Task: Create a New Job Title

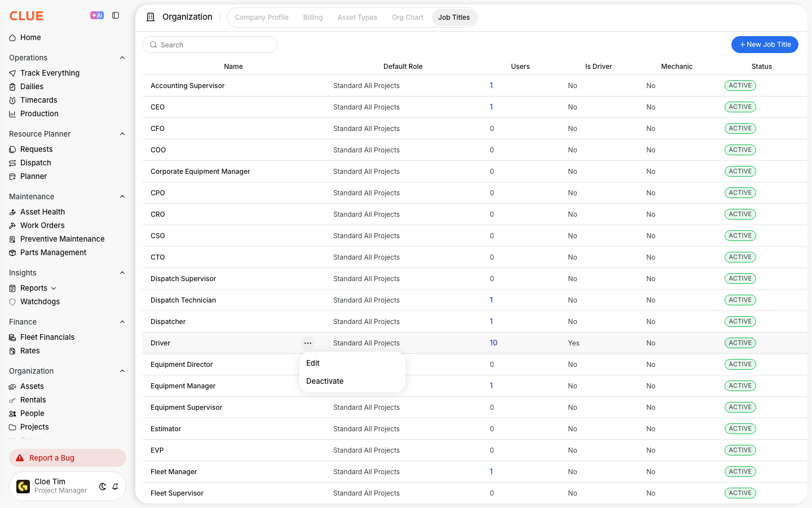Action: pos(765,45)
